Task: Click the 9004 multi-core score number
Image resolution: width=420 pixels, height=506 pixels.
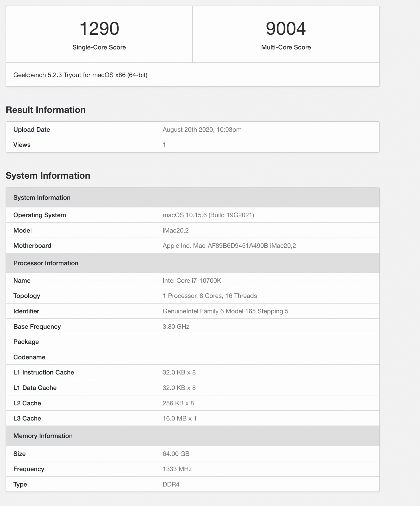Action: click(286, 28)
